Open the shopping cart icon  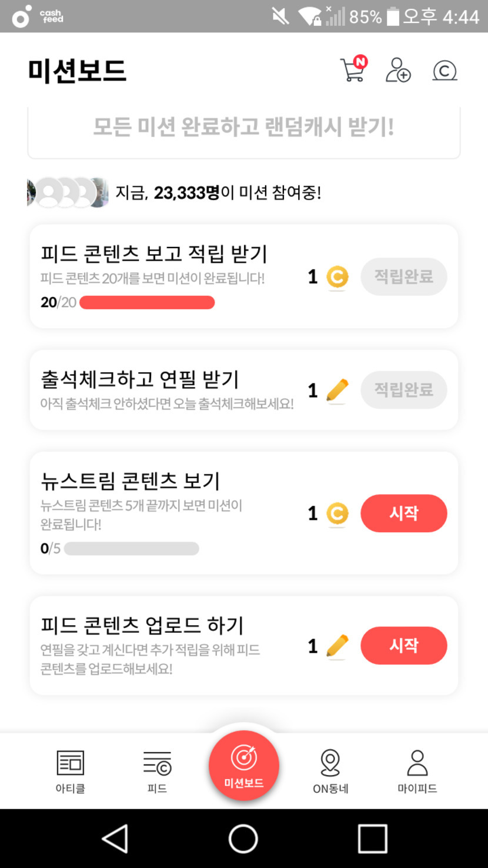click(x=353, y=70)
